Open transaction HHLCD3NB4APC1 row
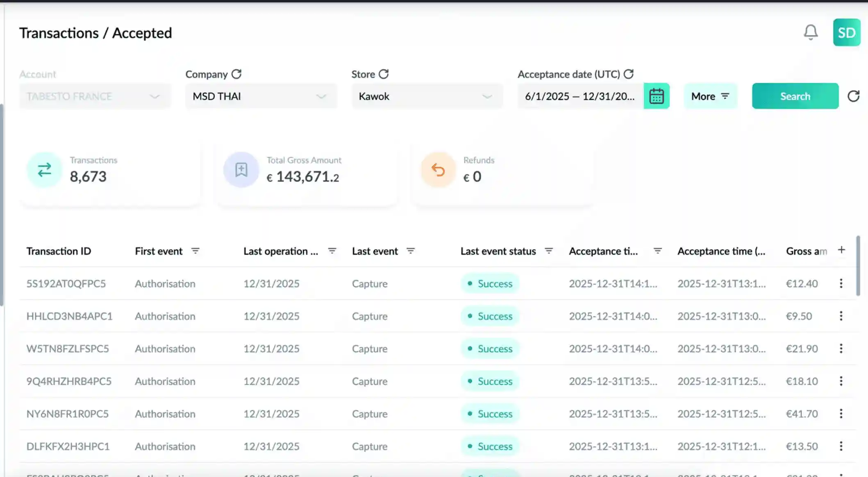This screenshot has height=477, width=868. click(69, 316)
